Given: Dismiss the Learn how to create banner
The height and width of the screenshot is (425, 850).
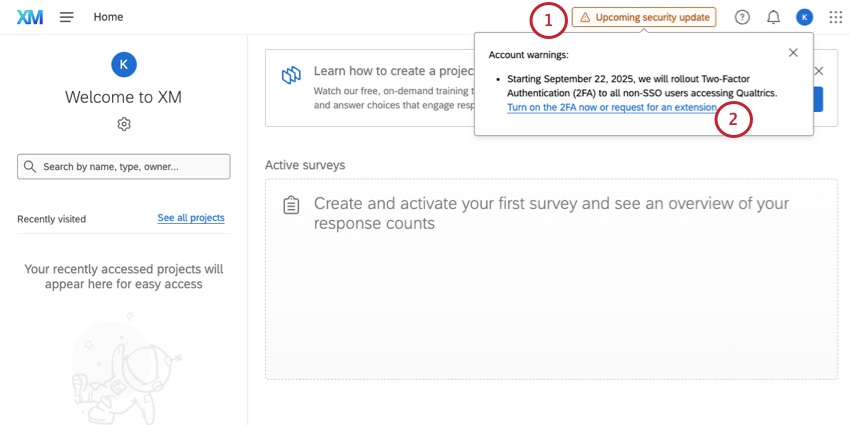Looking at the screenshot, I should pyautogui.click(x=819, y=71).
